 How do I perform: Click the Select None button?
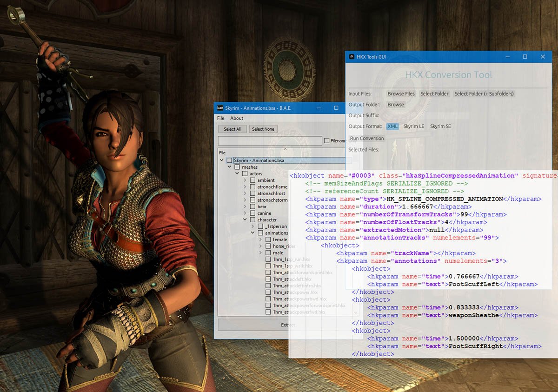(263, 129)
